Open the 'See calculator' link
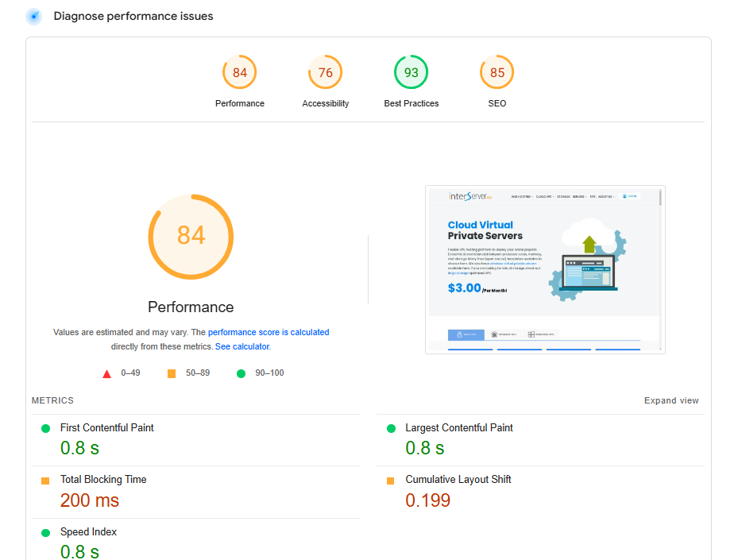 click(x=242, y=346)
